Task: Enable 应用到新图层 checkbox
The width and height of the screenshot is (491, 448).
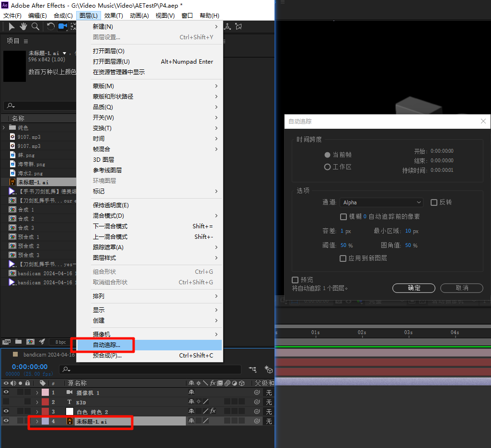Action: coord(343,258)
